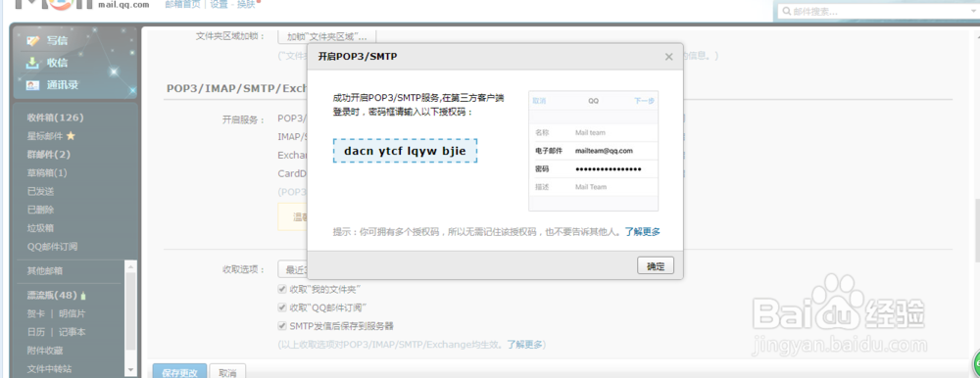Image resolution: width=980 pixels, height=378 pixels.
Task: Open 其他邮箱 in sidebar
Action: [x=45, y=270]
